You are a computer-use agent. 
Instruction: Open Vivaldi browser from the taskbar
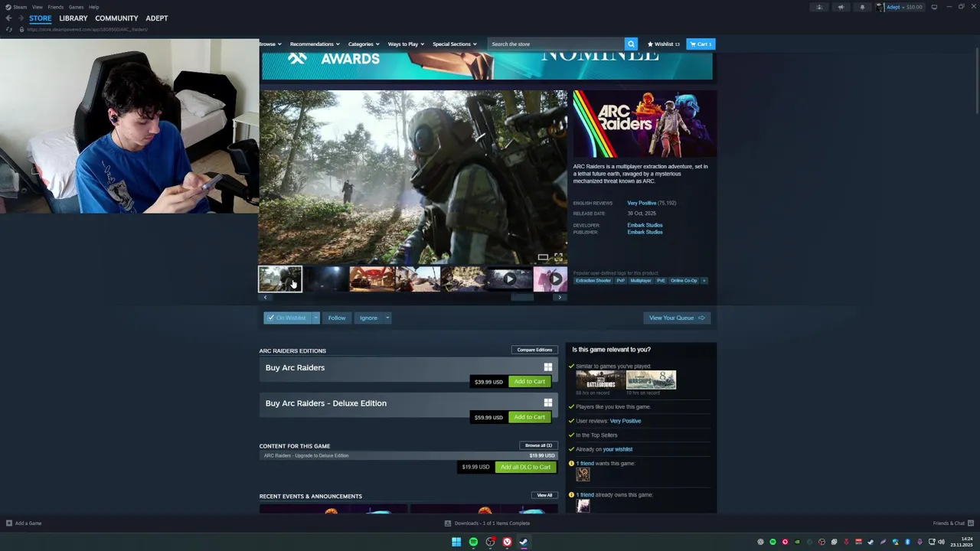tap(507, 542)
